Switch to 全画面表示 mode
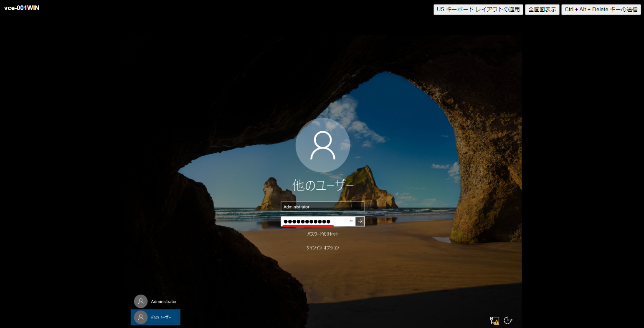Viewport: 644px width, 328px height. click(542, 10)
